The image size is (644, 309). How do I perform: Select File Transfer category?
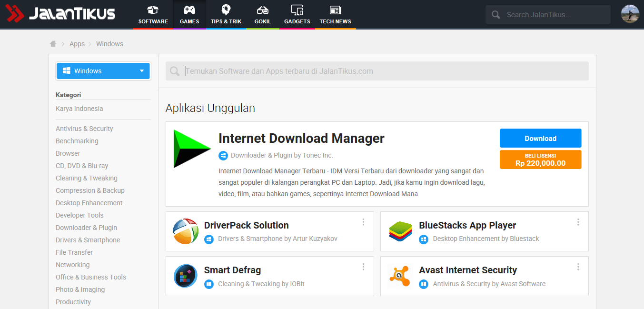coord(74,252)
